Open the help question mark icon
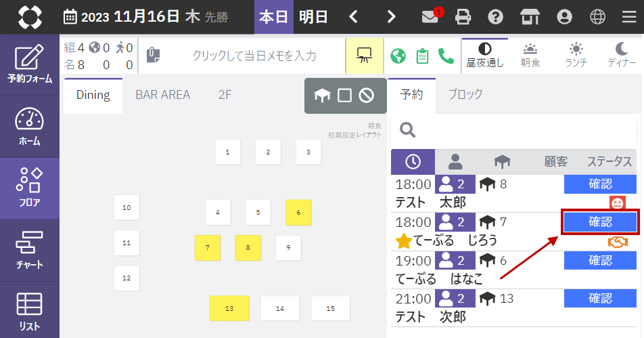The image size is (644, 338). (x=496, y=17)
